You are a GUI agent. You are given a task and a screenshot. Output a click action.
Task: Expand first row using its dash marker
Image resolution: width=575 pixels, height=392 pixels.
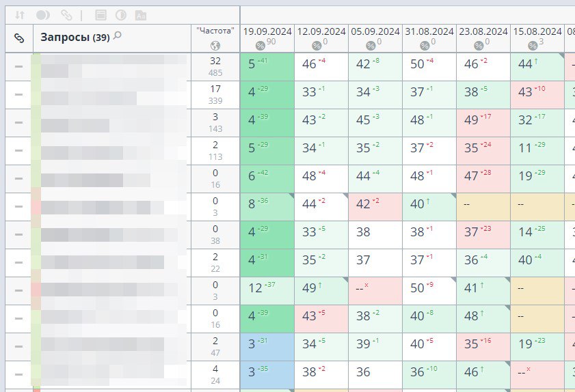click(18, 67)
